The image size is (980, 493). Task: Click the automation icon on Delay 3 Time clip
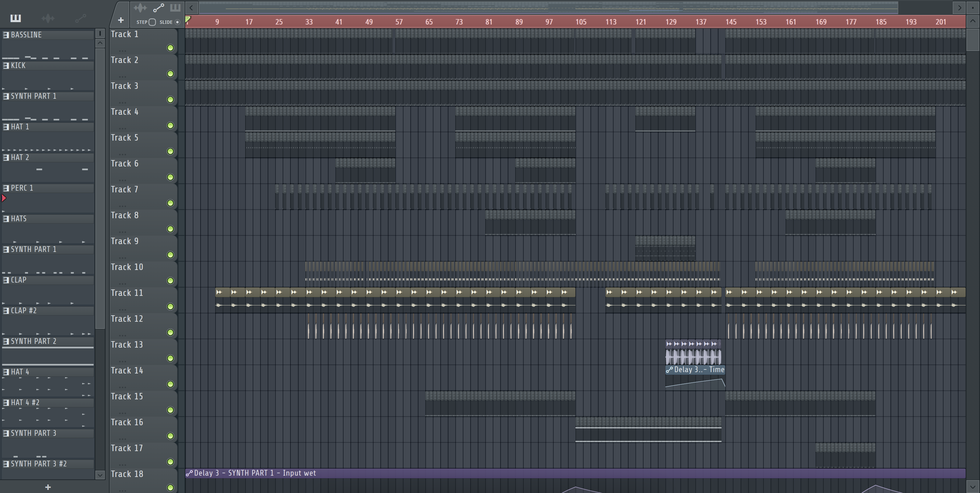point(669,370)
